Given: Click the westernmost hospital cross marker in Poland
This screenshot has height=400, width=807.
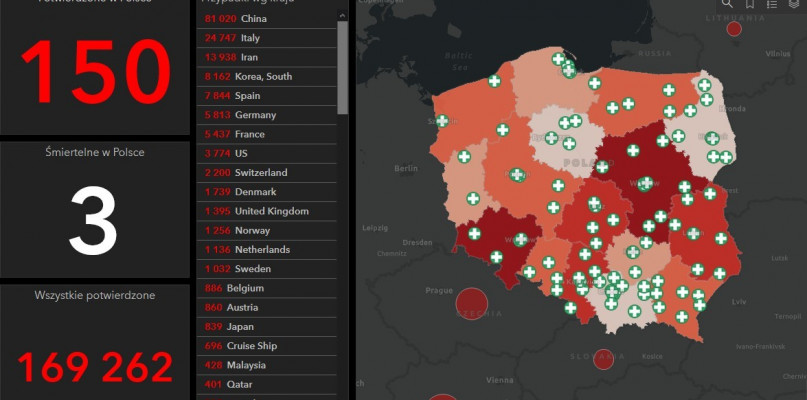Looking at the screenshot, I should [x=442, y=121].
